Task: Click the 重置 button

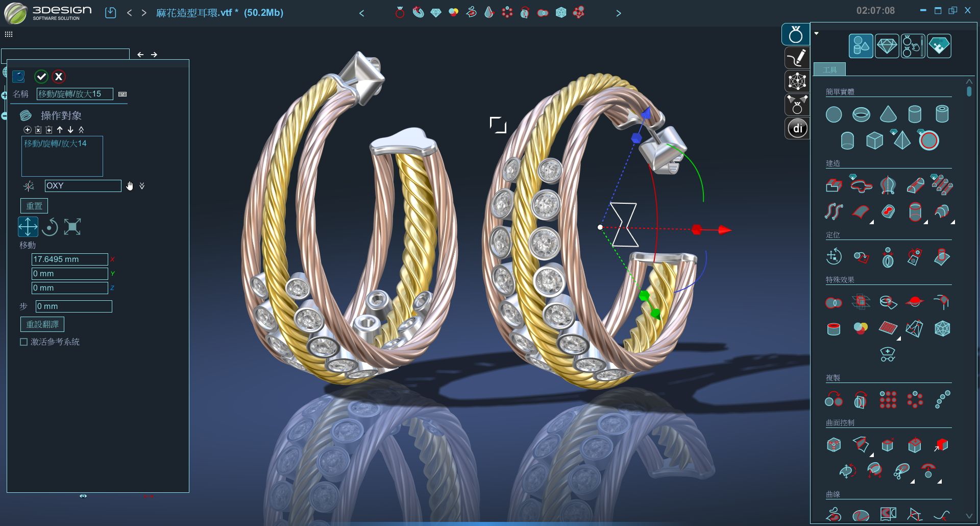Action: (34, 206)
